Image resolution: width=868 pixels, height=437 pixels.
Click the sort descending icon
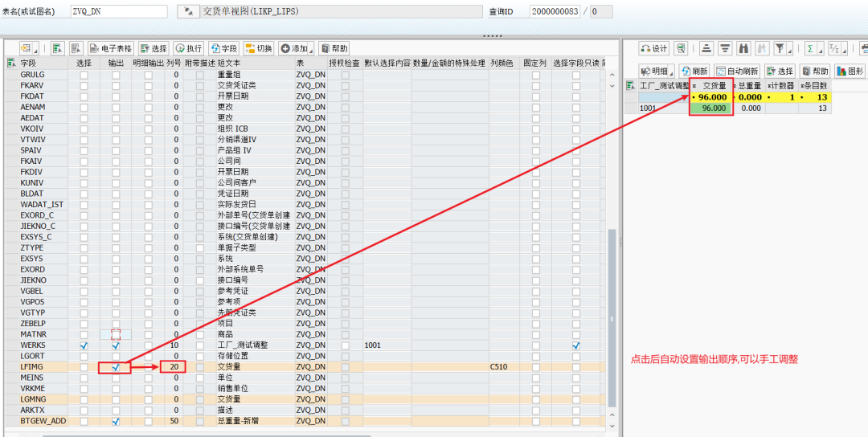[725, 48]
